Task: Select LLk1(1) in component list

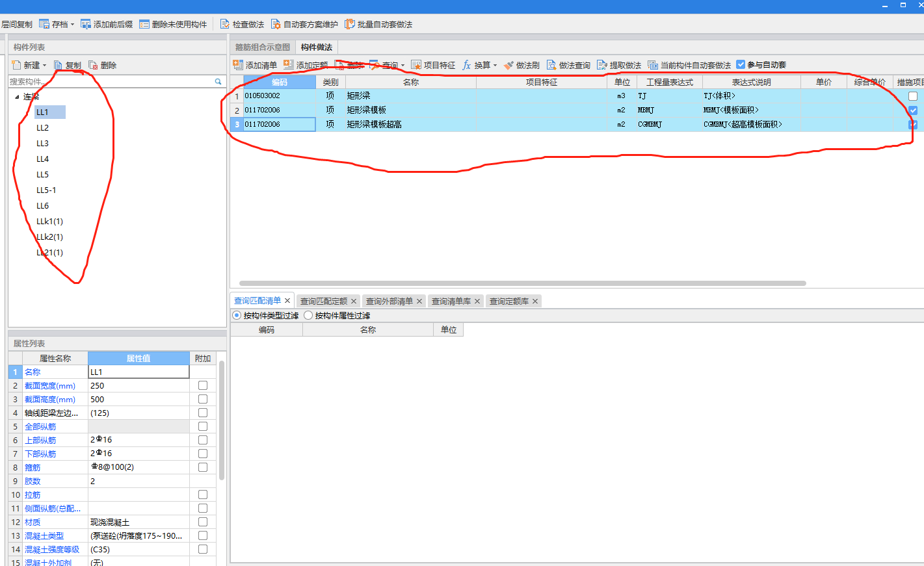Action: click(x=49, y=222)
